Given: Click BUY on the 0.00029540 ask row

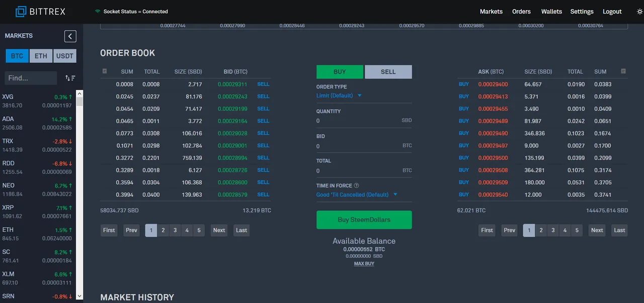Looking at the screenshot, I should point(464,195).
